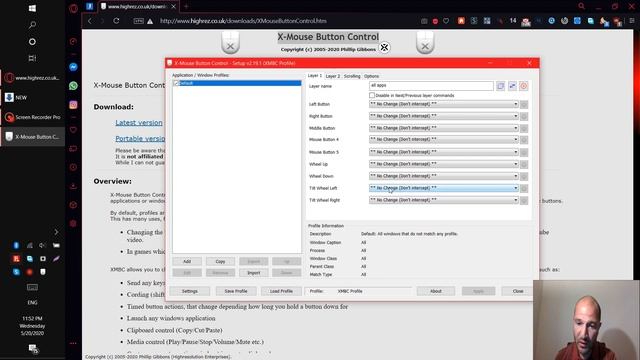Open the Screen Recorder Pro taskbar item
Image resolution: width=640 pixels, height=360 pixels.
coord(33,117)
